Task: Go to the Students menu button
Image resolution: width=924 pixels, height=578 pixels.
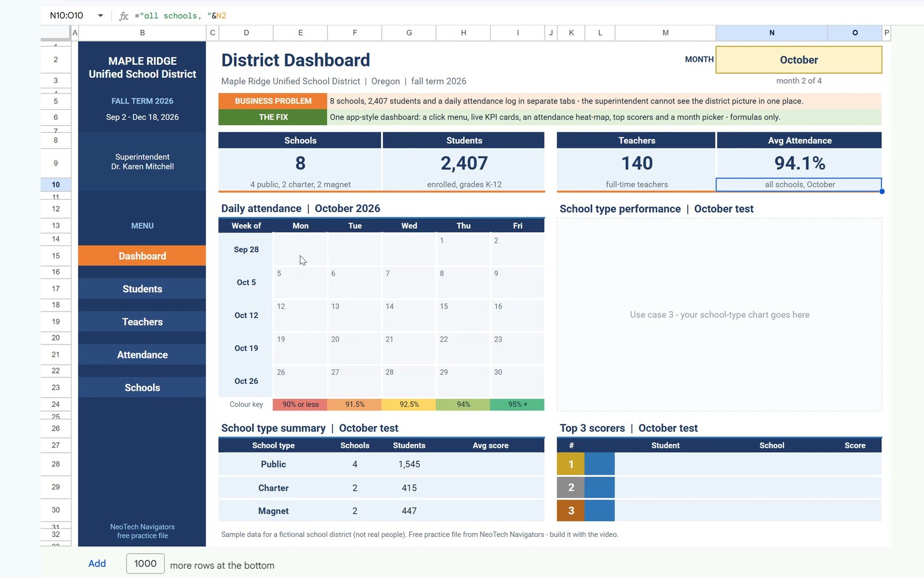Action: point(142,289)
